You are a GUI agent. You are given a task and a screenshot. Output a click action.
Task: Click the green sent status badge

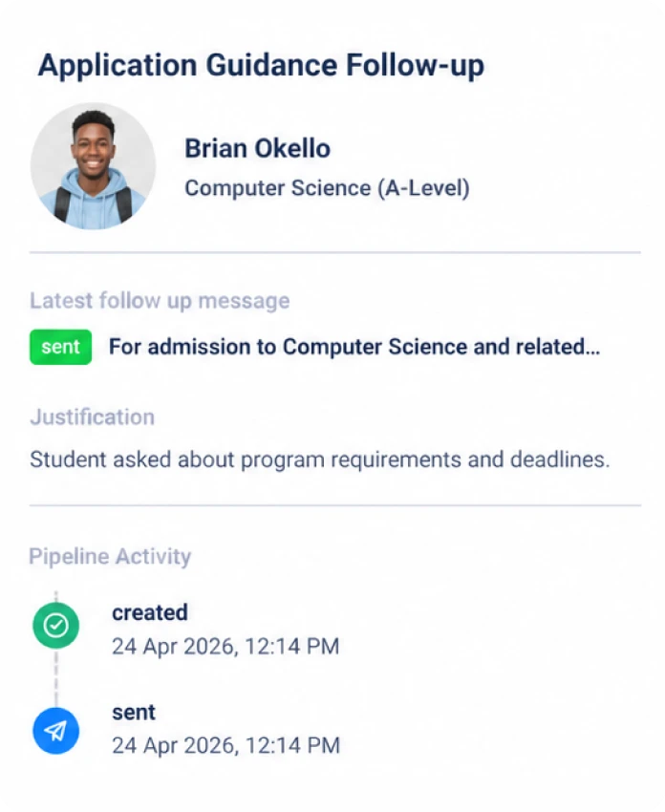pyautogui.click(x=60, y=347)
